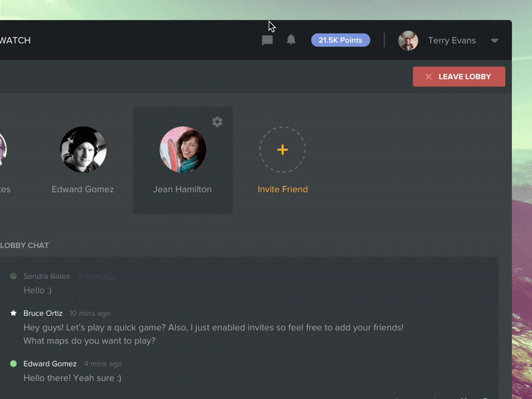
Task: Click Edward Gomez green status dot in chat
Action: pos(13,364)
